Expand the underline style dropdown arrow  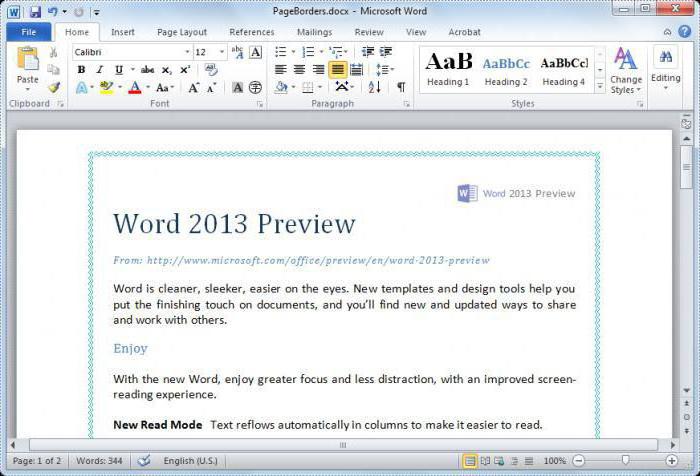(x=133, y=70)
